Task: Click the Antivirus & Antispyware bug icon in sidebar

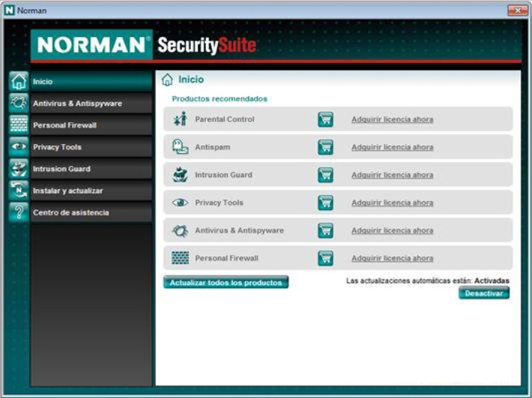Action: click(x=19, y=103)
